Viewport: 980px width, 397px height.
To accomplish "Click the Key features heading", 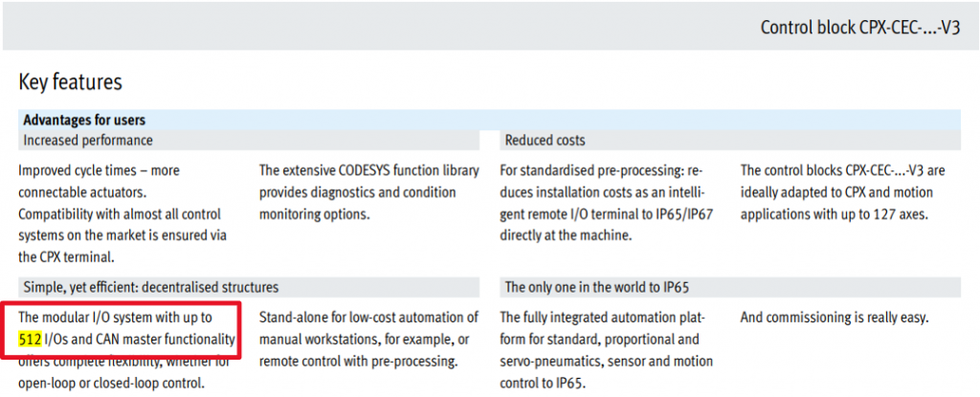I will tap(70, 82).
